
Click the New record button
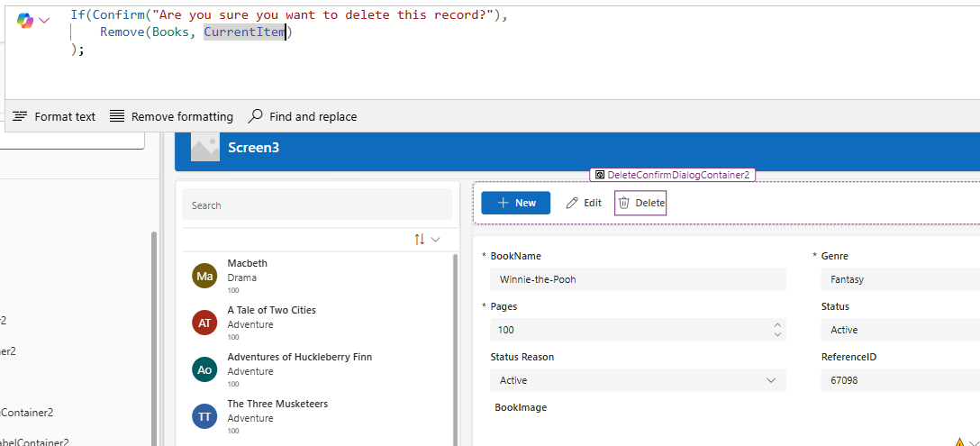pos(516,203)
